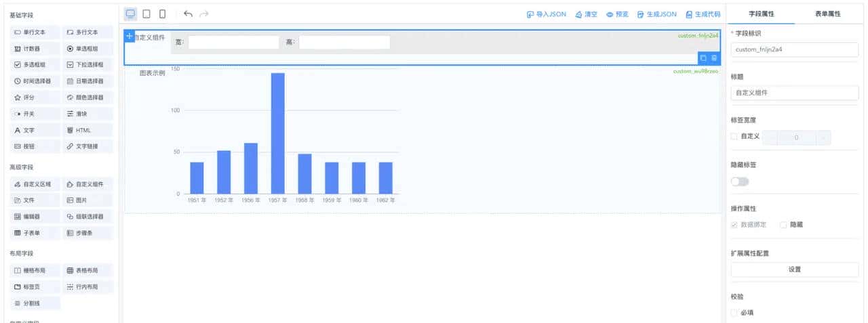Decrease label width stepper value
This screenshot has height=323, width=868.
[770, 137]
